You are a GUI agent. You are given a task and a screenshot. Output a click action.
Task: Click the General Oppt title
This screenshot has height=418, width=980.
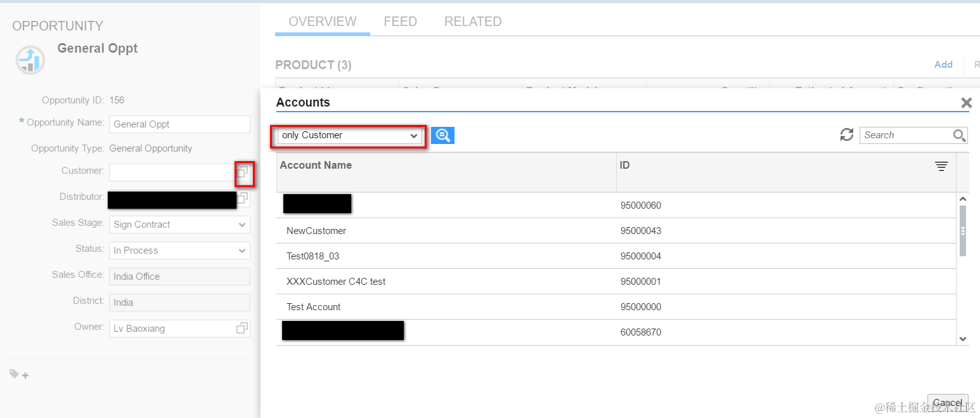98,48
